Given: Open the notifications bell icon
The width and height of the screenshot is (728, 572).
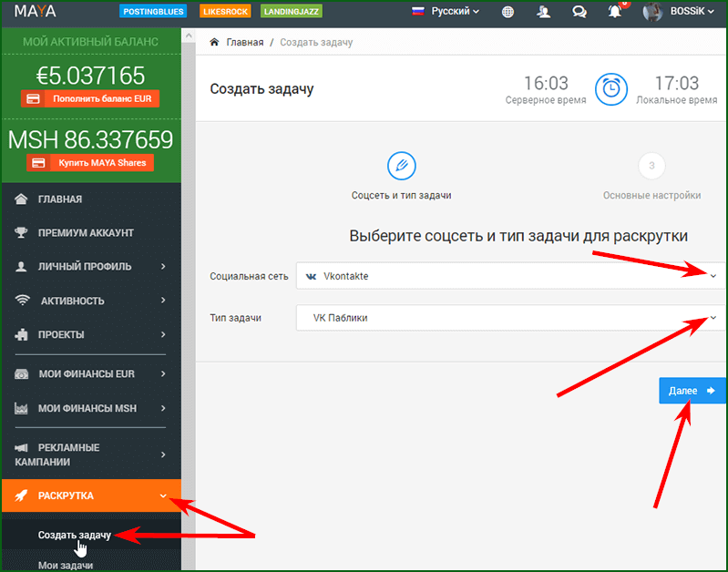Looking at the screenshot, I should (x=615, y=11).
